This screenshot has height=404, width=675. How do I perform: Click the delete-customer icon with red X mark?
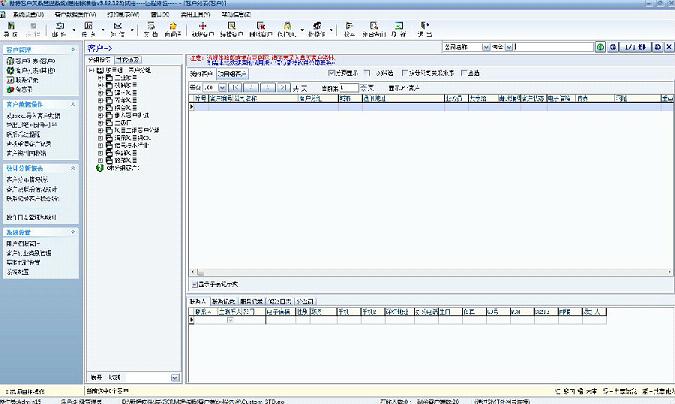(260, 26)
